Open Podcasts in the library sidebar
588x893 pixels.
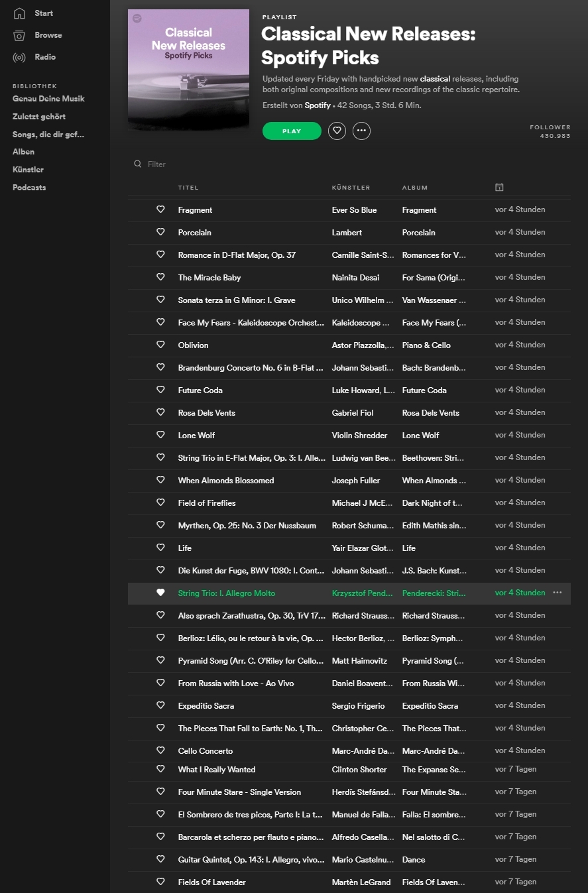(x=29, y=188)
